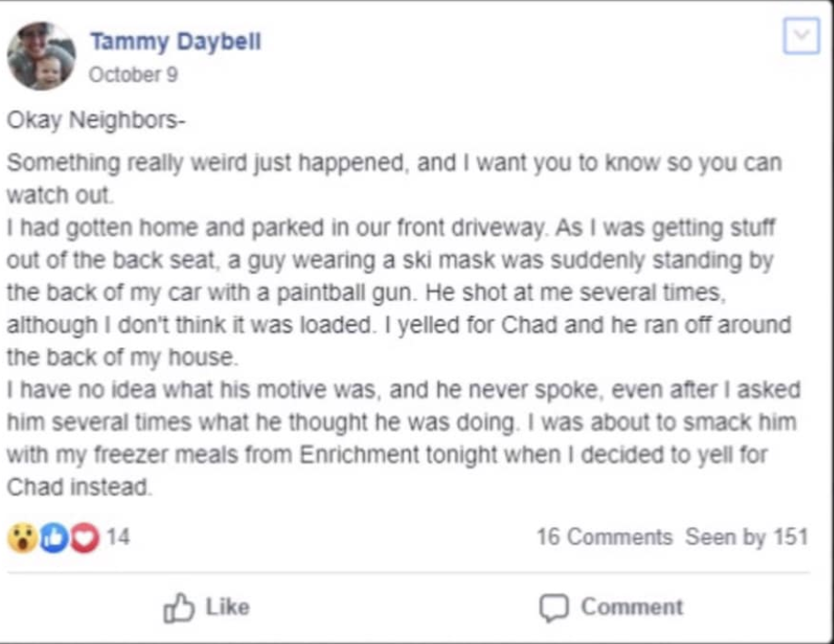
Task: Click the Wow reaction emoji
Action: 23,538
